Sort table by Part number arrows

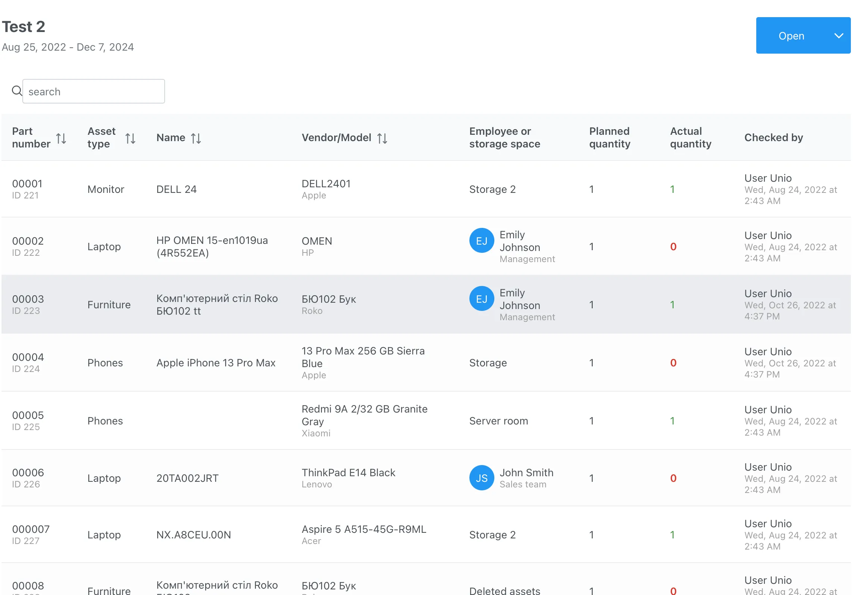click(x=61, y=139)
